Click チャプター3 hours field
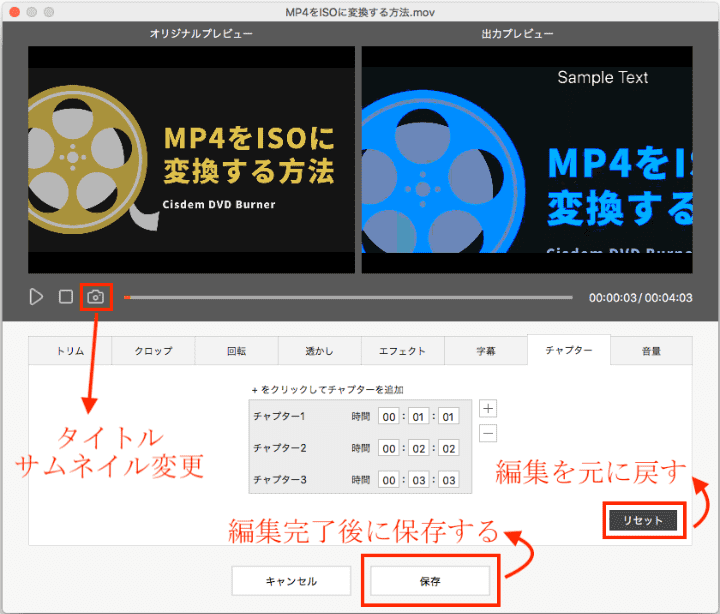This screenshot has height=614, width=720. point(388,480)
